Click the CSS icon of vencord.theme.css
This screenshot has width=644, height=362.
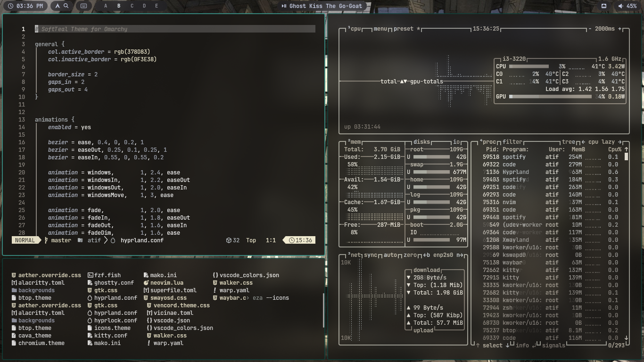click(x=149, y=305)
